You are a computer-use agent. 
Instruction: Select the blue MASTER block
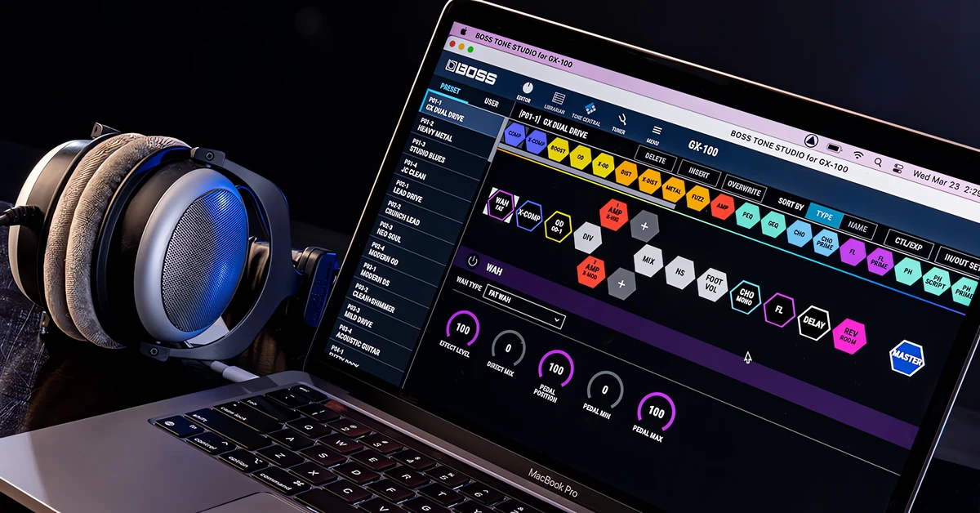point(907,359)
